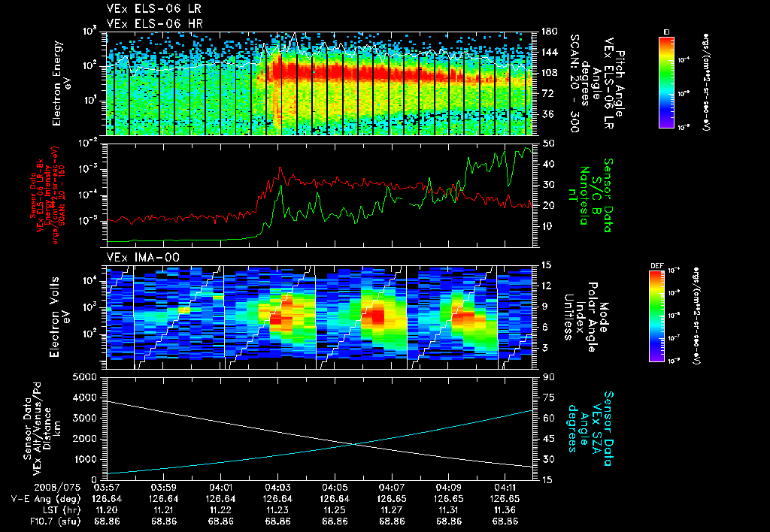Click the F10.7 value under 03:57
The image size is (770, 532).
coord(107,521)
